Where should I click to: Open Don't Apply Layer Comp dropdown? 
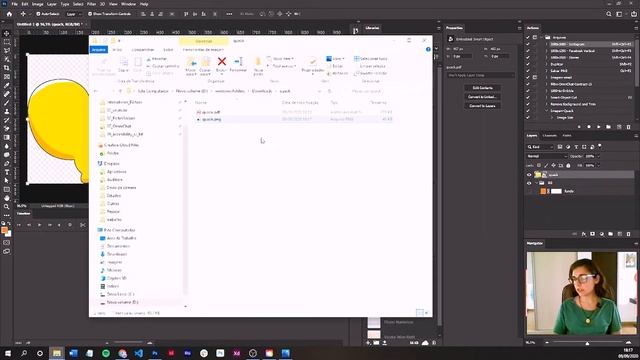480,76
